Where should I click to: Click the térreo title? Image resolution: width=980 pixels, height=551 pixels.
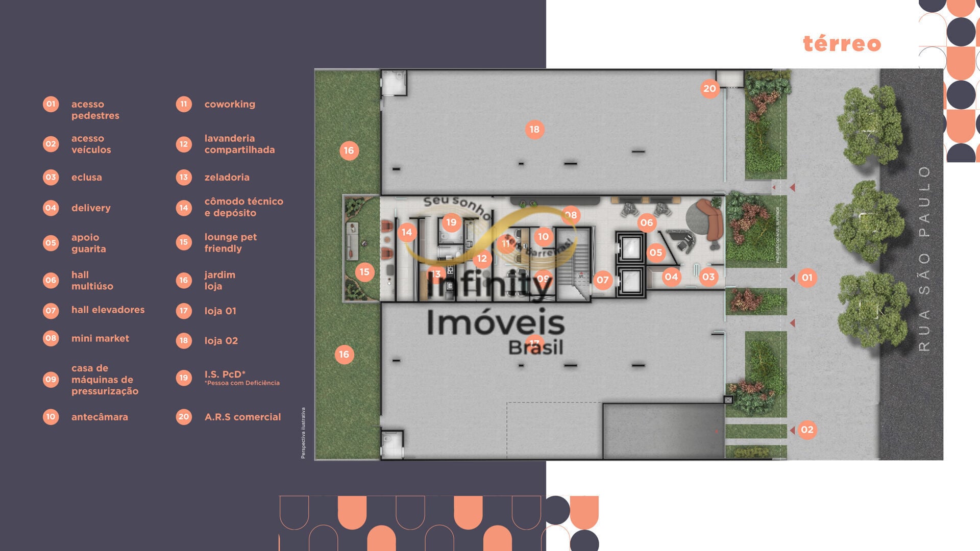[842, 43]
